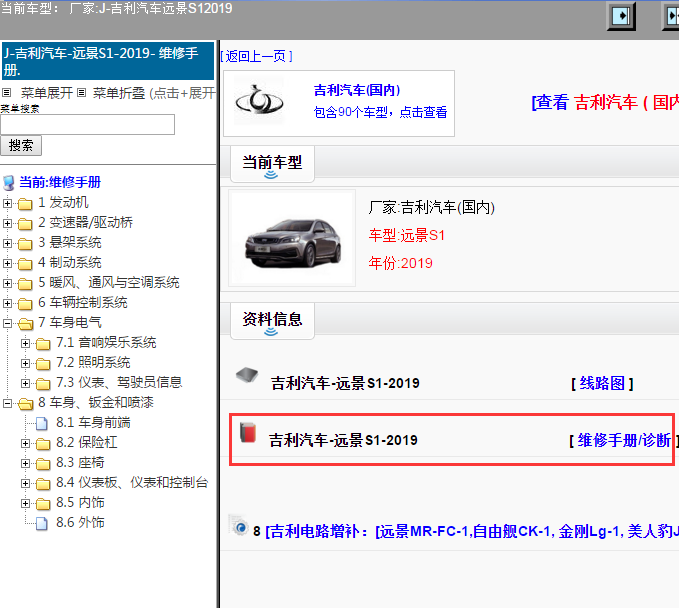This screenshot has height=608, width=679.
Task: Click the 8.4 仪表板 folder icon
Action: pyautogui.click(x=43, y=484)
